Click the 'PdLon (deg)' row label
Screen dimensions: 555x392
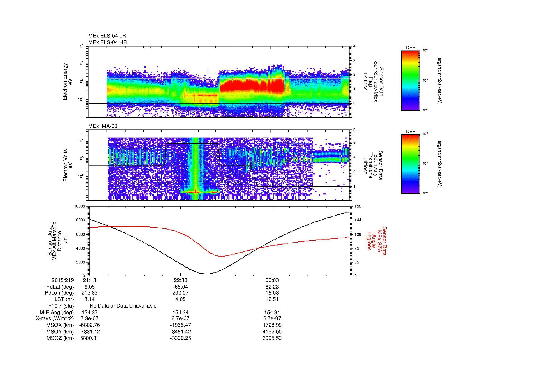[60, 293]
